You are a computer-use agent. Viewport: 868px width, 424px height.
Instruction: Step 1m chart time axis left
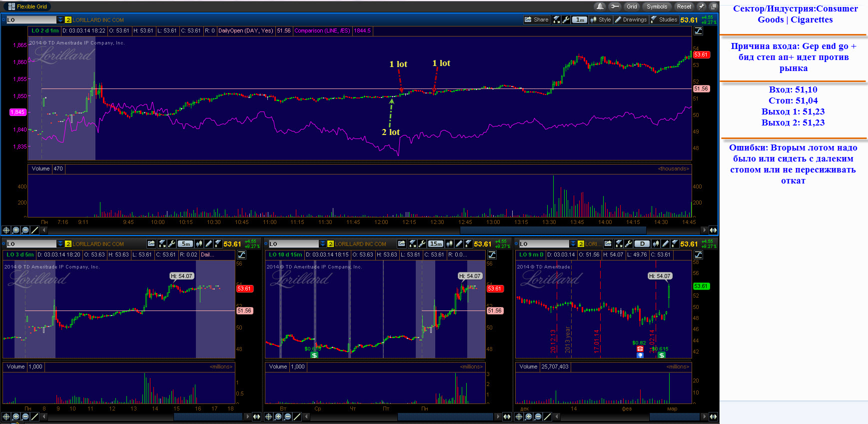click(x=44, y=230)
